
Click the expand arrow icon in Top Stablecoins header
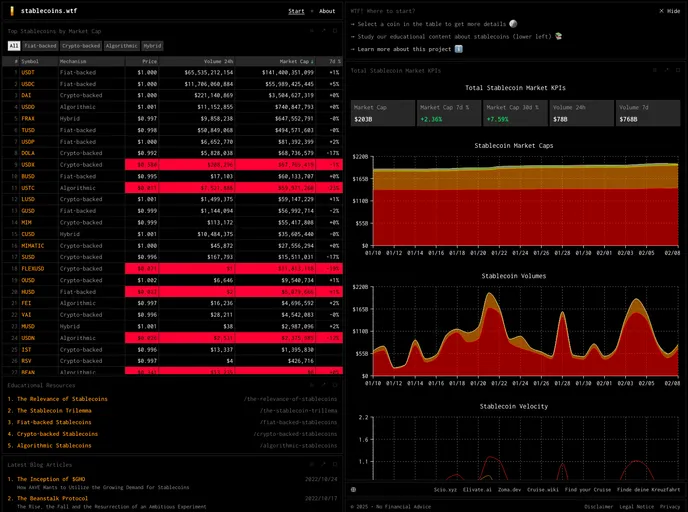[323, 31]
